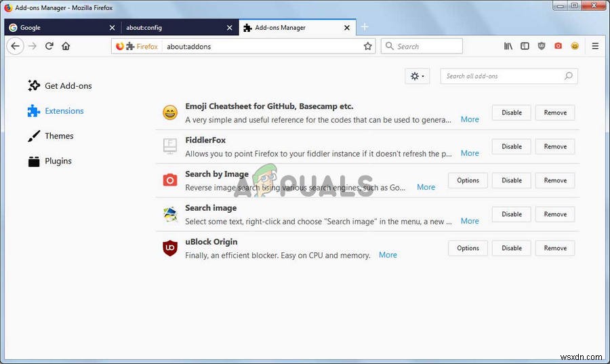Remove Search by Image extension

click(x=555, y=180)
